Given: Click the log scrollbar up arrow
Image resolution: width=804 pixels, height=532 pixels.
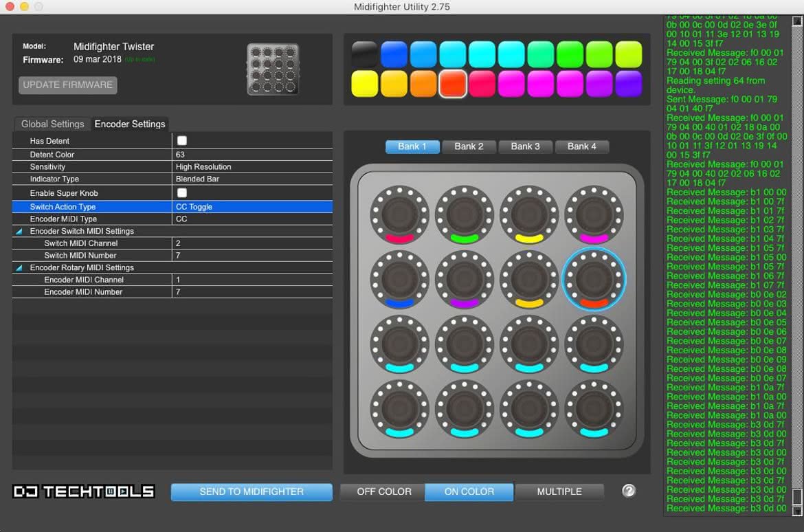Looking at the screenshot, I should 797,21.
